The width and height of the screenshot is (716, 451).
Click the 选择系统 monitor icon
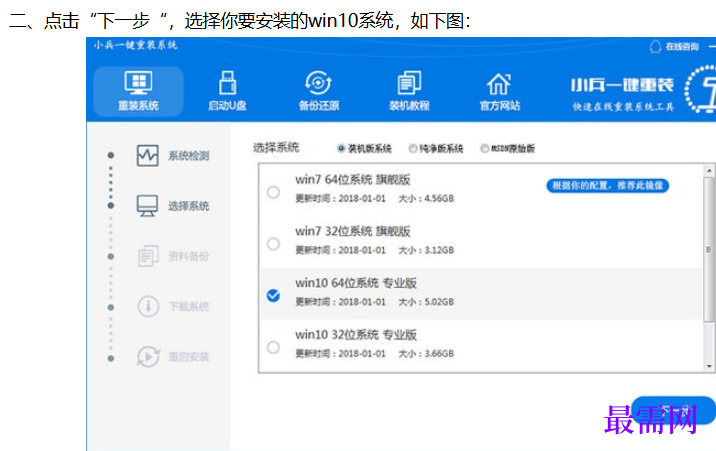click(x=147, y=206)
